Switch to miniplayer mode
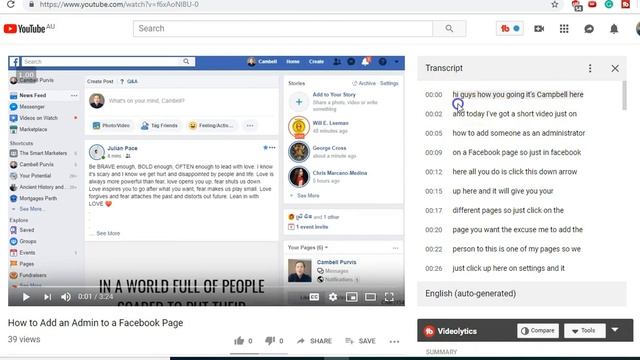This screenshot has width=640, height=360. tap(351, 297)
